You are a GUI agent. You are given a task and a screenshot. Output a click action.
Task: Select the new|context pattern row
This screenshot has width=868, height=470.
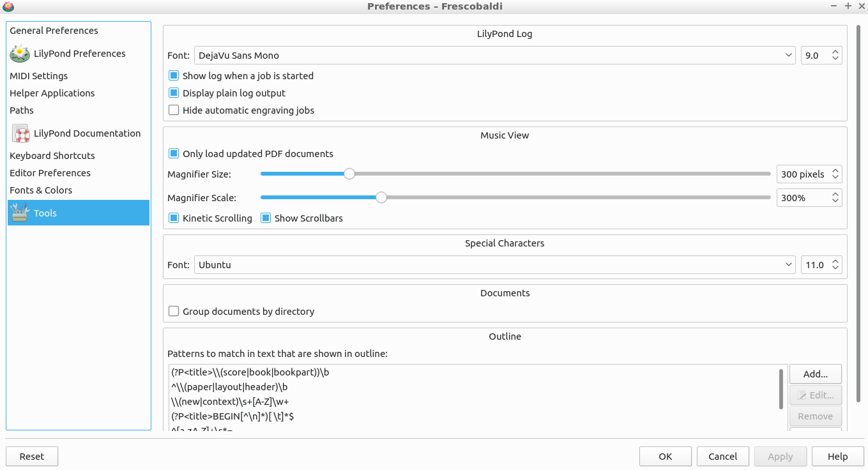click(x=473, y=402)
